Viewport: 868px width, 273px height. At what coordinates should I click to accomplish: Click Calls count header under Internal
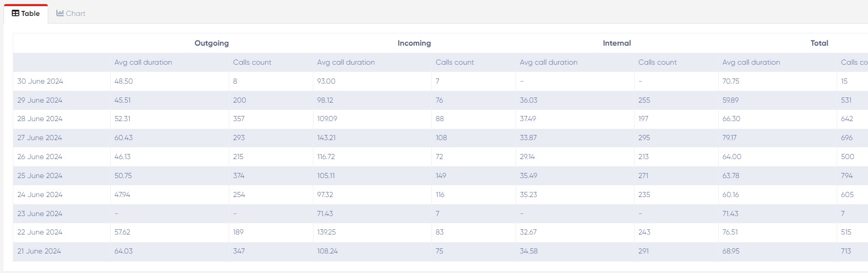[x=657, y=62]
